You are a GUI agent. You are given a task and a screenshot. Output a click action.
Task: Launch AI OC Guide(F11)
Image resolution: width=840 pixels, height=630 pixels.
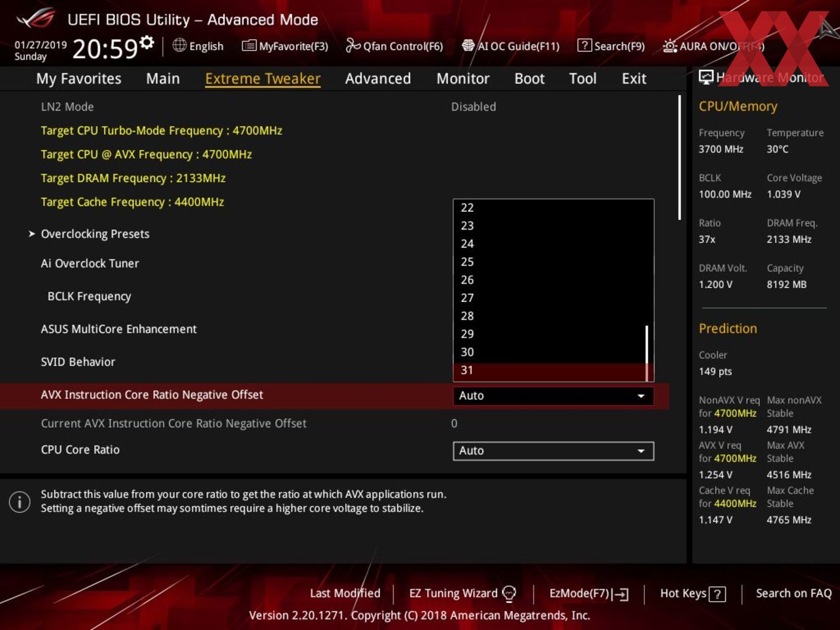pos(511,46)
